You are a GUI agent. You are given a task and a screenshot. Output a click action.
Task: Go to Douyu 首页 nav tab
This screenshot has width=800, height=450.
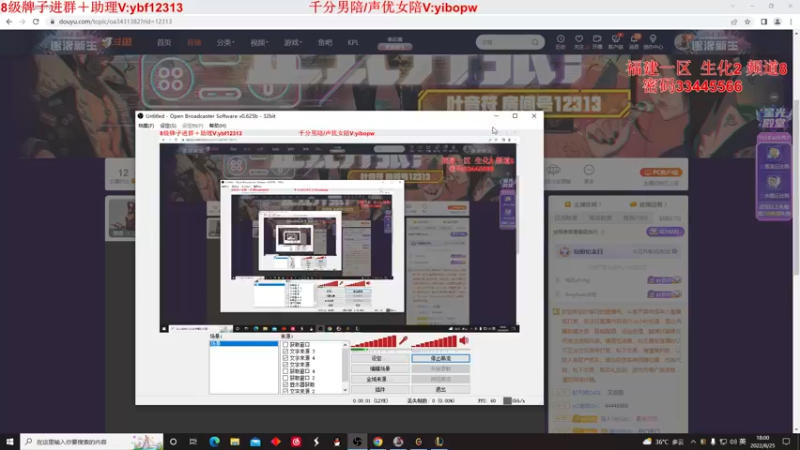pyautogui.click(x=164, y=42)
